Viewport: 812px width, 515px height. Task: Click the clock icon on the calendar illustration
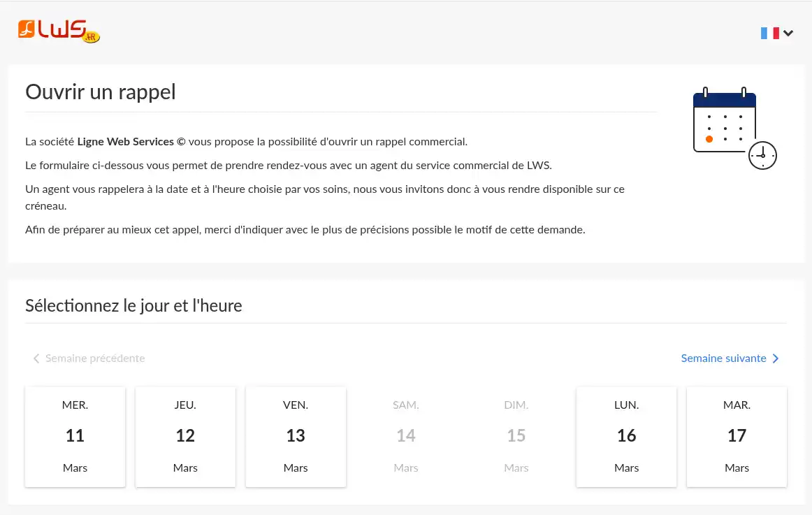click(762, 155)
